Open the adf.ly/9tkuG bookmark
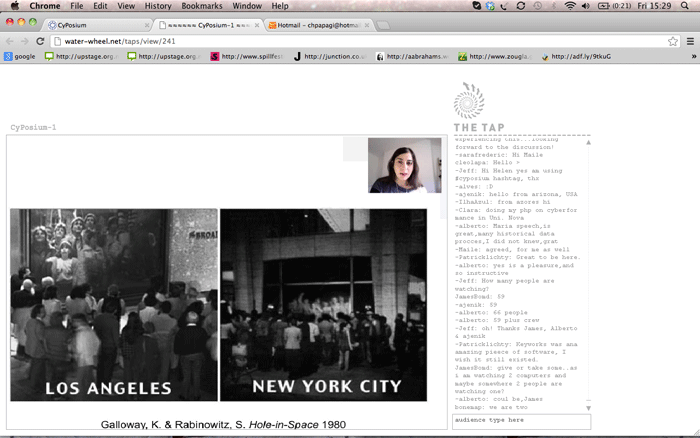Viewport: 700px width, 438px height. [576, 56]
